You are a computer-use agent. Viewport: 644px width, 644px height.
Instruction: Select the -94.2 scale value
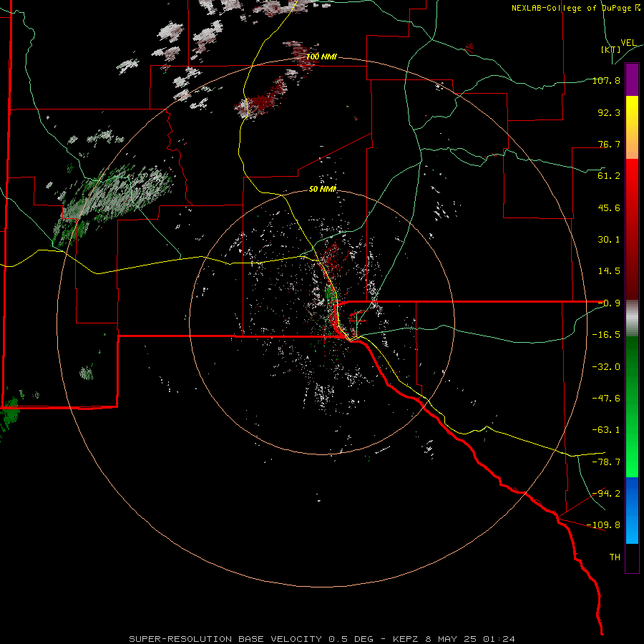pyautogui.click(x=606, y=493)
